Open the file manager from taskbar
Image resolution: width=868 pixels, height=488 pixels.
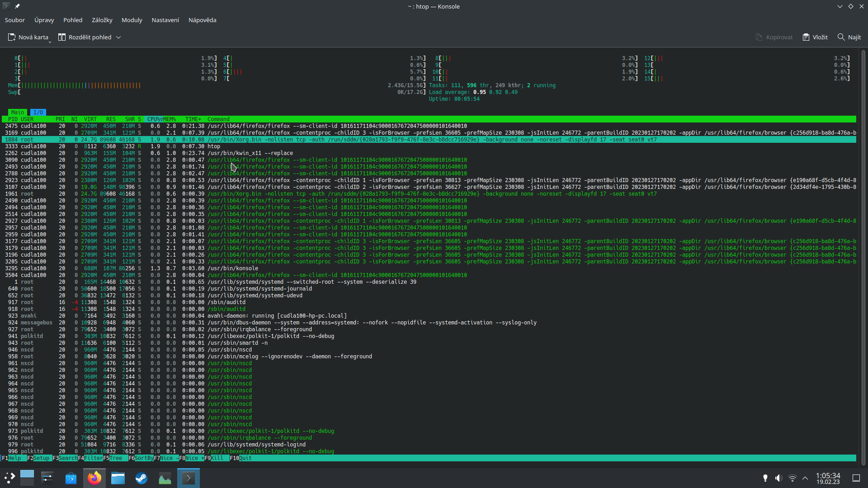point(118,478)
